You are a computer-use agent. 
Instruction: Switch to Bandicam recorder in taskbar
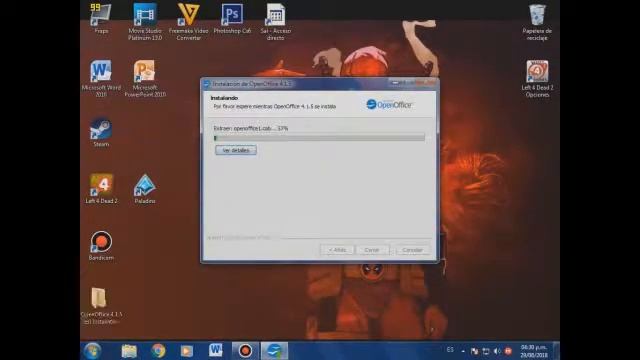(x=245, y=351)
